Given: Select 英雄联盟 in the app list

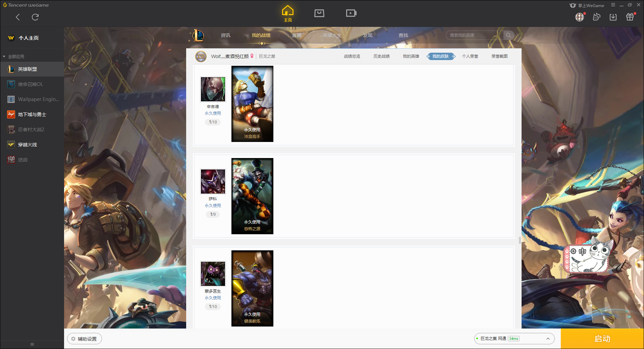Looking at the screenshot, I should pyautogui.click(x=32, y=69).
